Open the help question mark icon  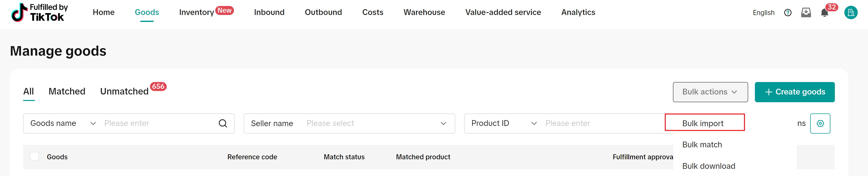[x=788, y=13]
